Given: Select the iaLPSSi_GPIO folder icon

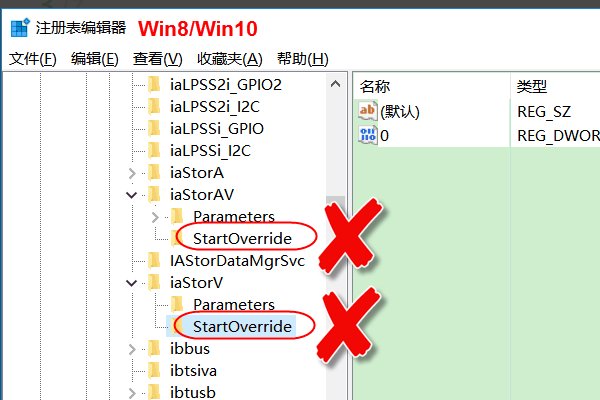Looking at the screenshot, I should point(154,129).
